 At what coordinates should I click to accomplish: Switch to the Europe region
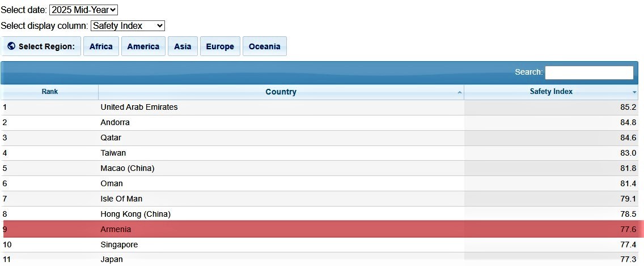click(x=220, y=46)
